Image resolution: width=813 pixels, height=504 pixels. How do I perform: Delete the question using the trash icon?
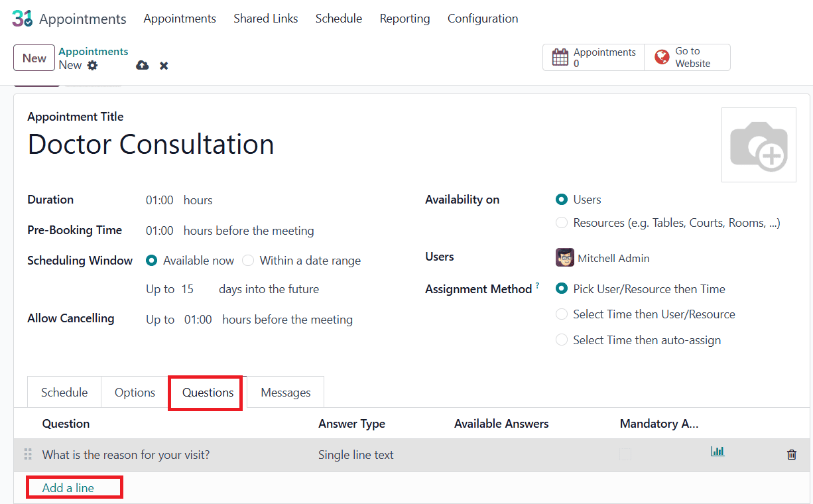point(791,455)
